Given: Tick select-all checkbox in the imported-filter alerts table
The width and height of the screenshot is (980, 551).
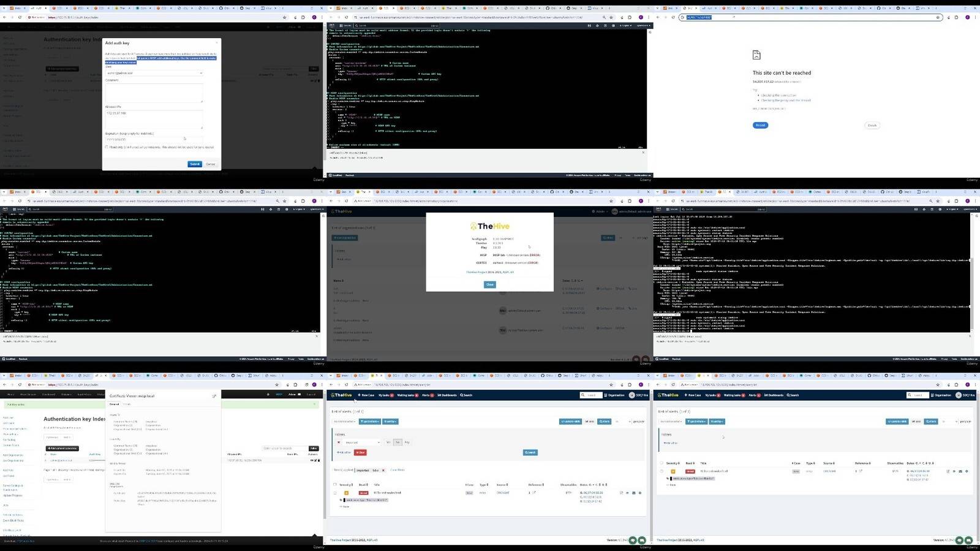Looking at the screenshot, I should pos(334,484).
